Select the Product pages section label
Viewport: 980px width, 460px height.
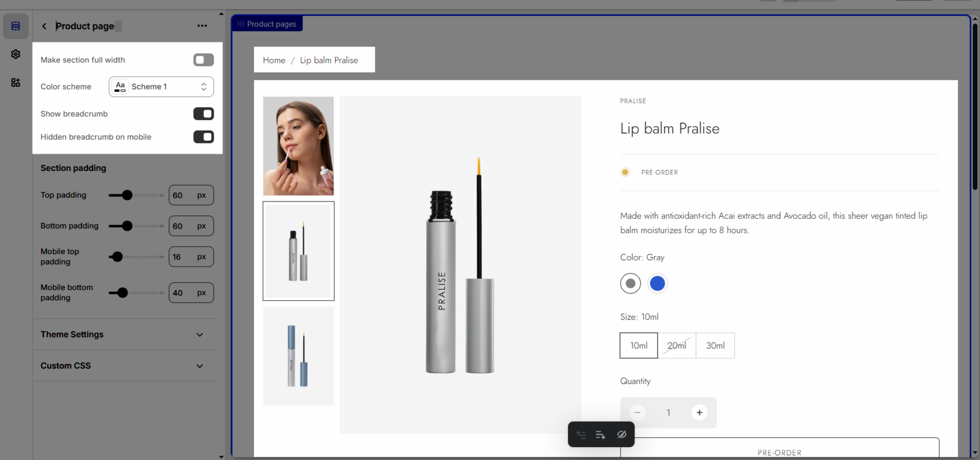click(x=267, y=24)
